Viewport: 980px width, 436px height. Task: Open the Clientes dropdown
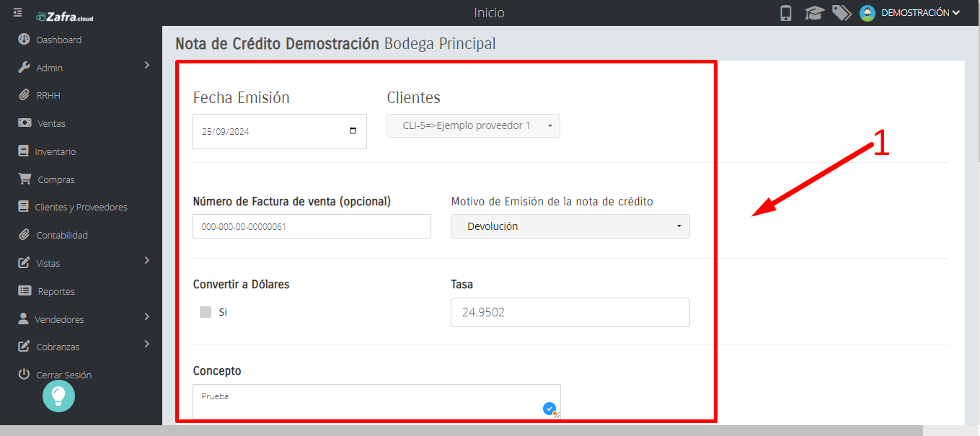pyautogui.click(x=473, y=125)
